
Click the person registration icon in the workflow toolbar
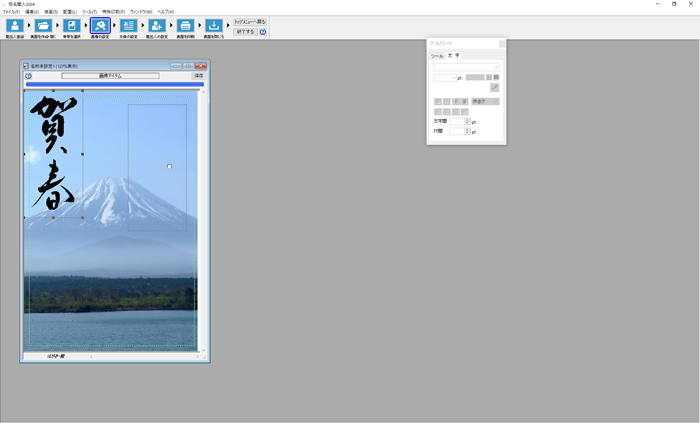tap(15, 26)
